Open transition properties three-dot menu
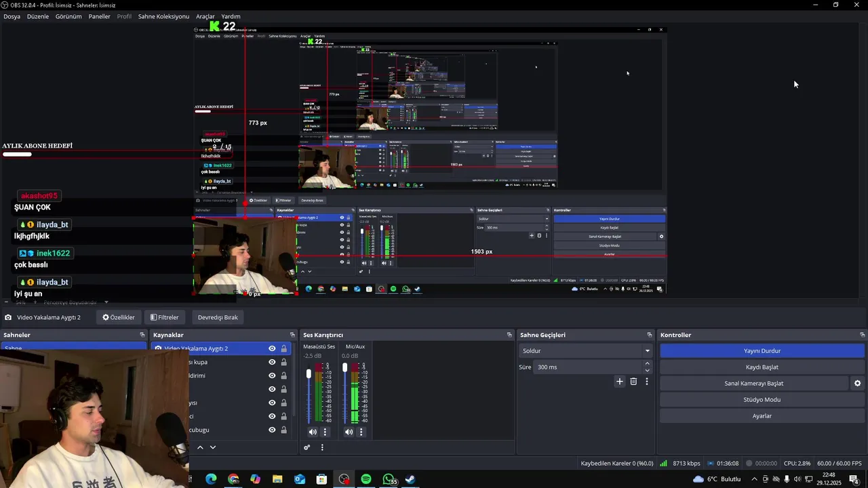The height and width of the screenshot is (488, 868). pyautogui.click(x=647, y=382)
